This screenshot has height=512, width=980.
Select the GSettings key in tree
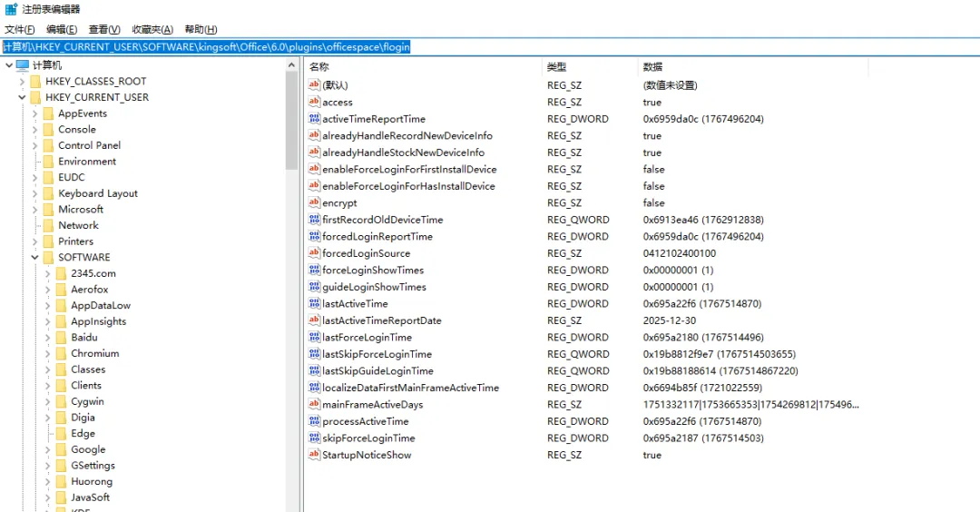point(93,465)
